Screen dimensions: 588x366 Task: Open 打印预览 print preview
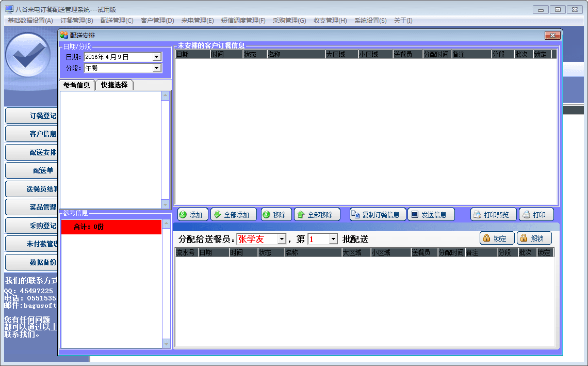click(x=493, y=215)
